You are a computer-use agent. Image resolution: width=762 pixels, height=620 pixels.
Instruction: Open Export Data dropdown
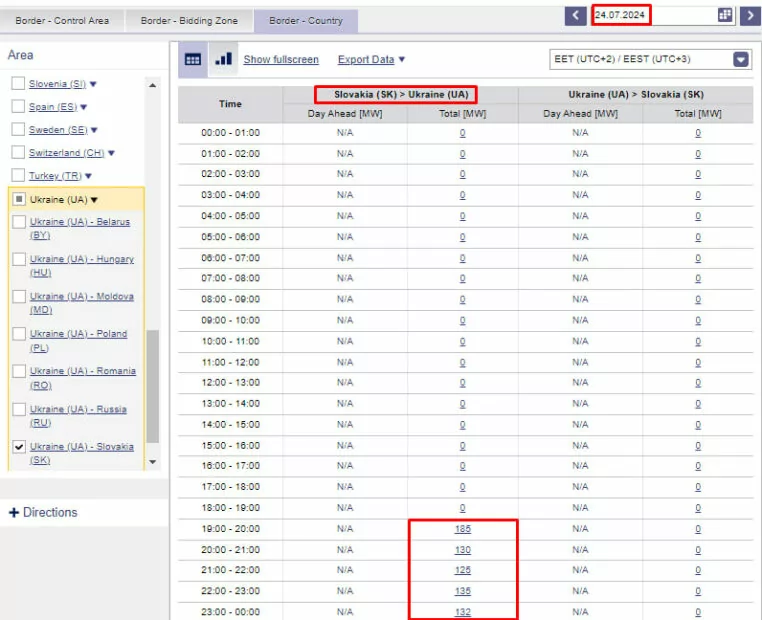(x=371, y=59)
